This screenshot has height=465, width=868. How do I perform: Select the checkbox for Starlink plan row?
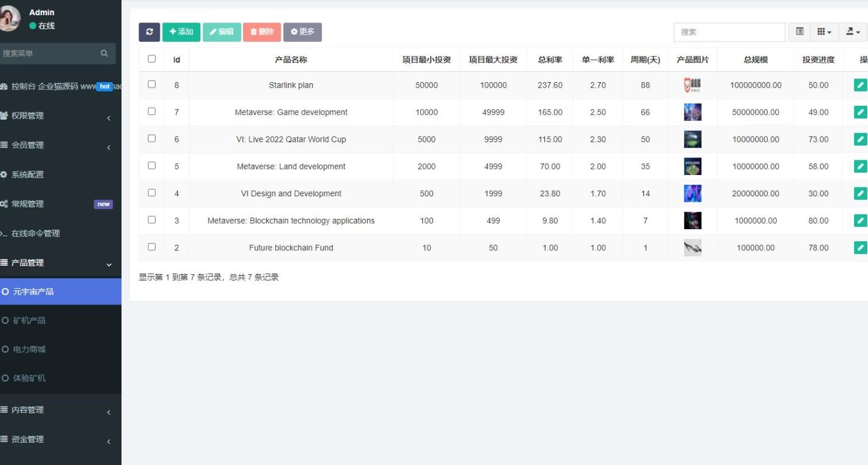click(x=152, y=84)
